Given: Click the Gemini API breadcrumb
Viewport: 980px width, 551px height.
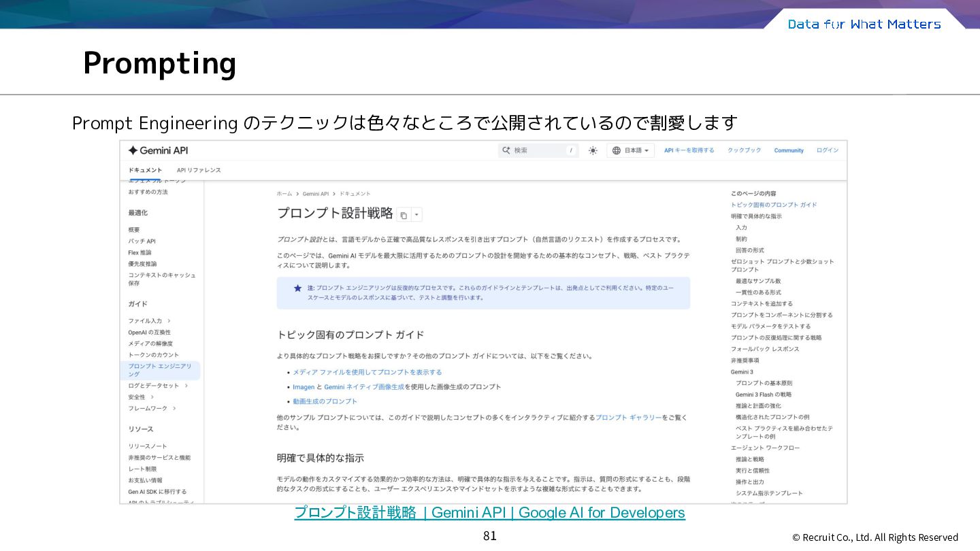Looking at the screenshot, I should click(316, 194).
